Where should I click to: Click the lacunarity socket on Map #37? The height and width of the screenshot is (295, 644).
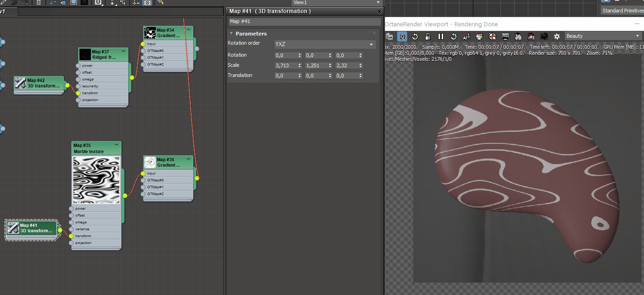[78, 86]
